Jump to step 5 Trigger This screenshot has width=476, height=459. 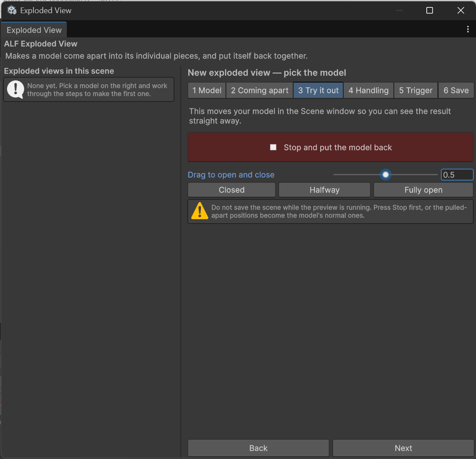416,90
